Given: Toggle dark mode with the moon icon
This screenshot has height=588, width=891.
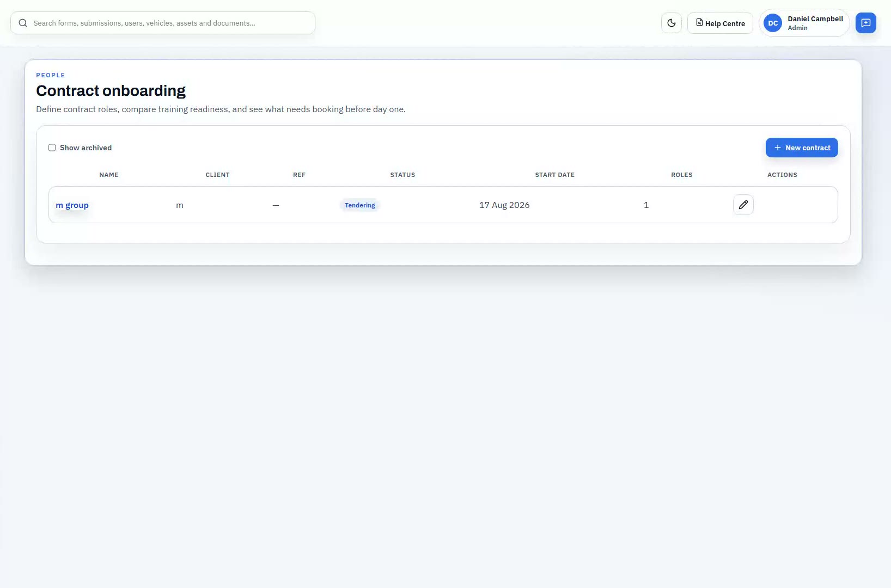Looking at the screenshot, I should [x=671, y=23].
